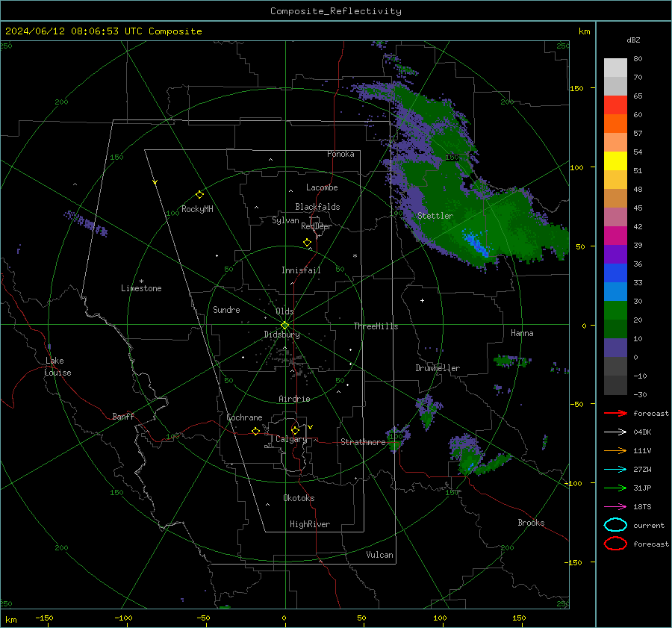Click the orange 111V arrow icon
The height and width of the screenshot is (628, 672).
[x=615, y=450]
